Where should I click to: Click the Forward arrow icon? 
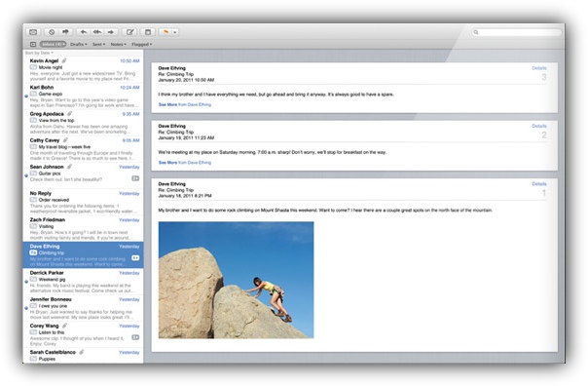click(x=111, y=32)
